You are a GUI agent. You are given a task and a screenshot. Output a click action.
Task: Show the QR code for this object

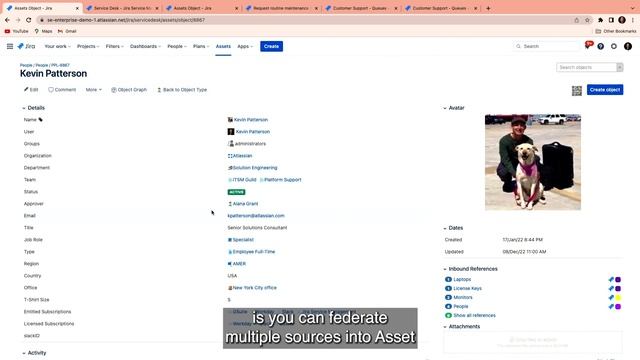(x=577, y=90)
